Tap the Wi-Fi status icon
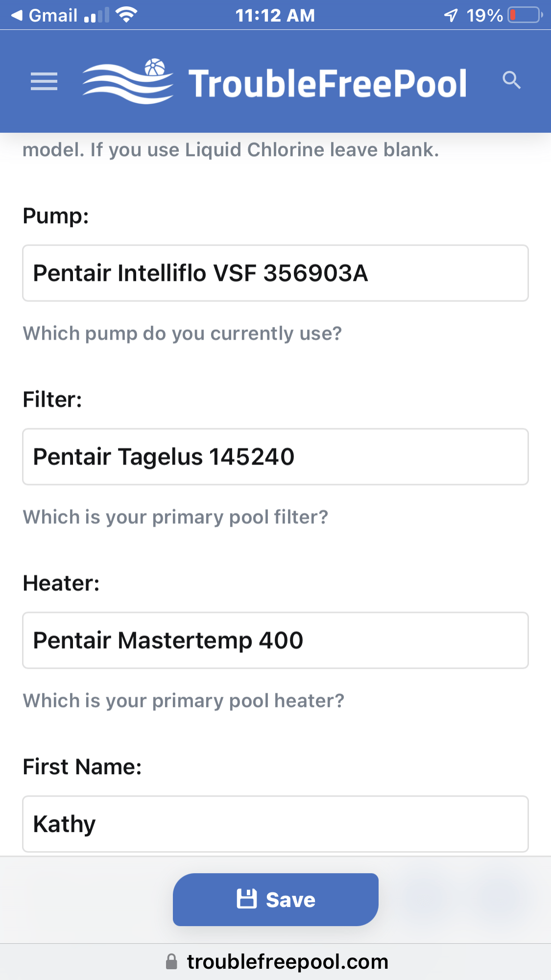 click(126, 15)
